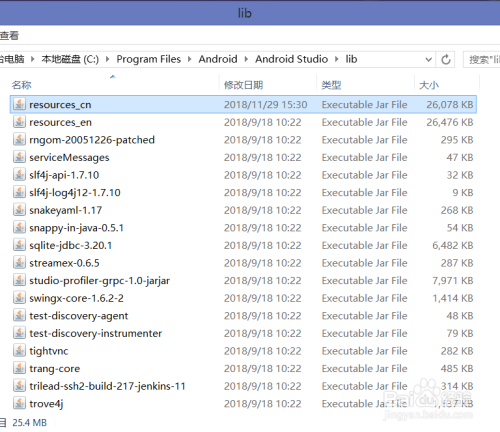Select rngom-20051226-patched file name
The height and width of the screenshot is (432, 500).
click(92, 140)
